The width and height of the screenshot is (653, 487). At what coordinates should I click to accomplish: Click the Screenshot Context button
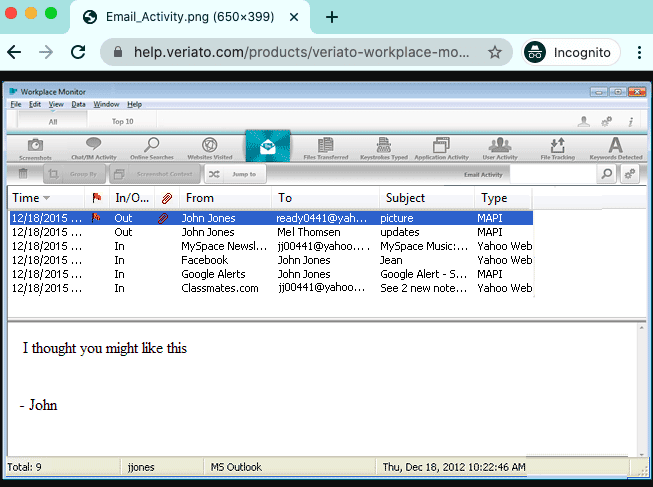(155, 174)
